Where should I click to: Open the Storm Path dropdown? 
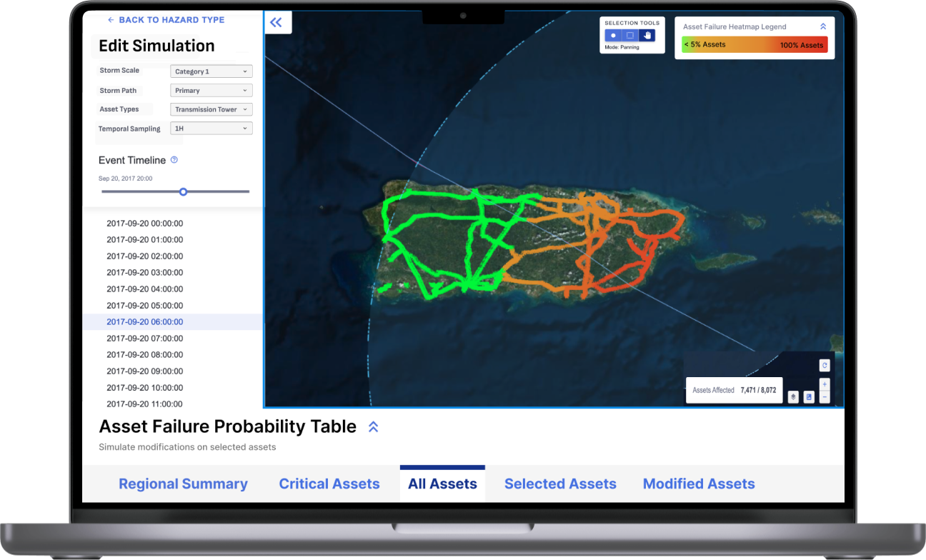pyautogui.click(x=211, y=91)
